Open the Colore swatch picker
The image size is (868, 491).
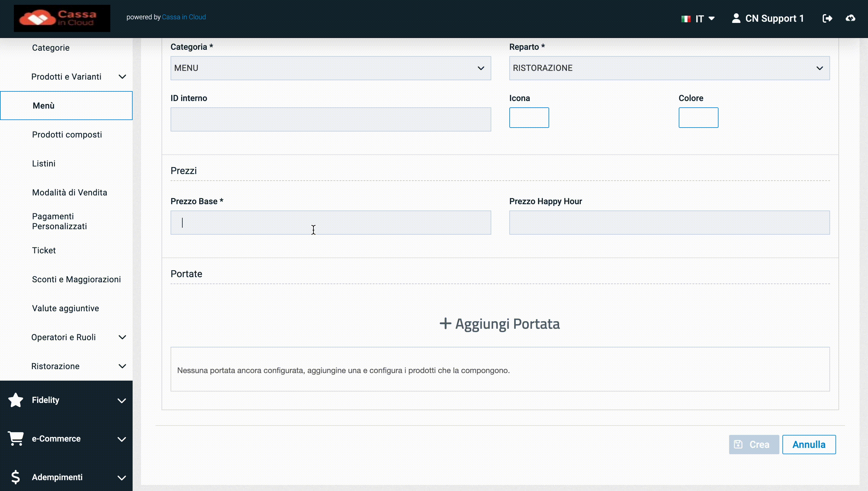[x=698, y=117]
